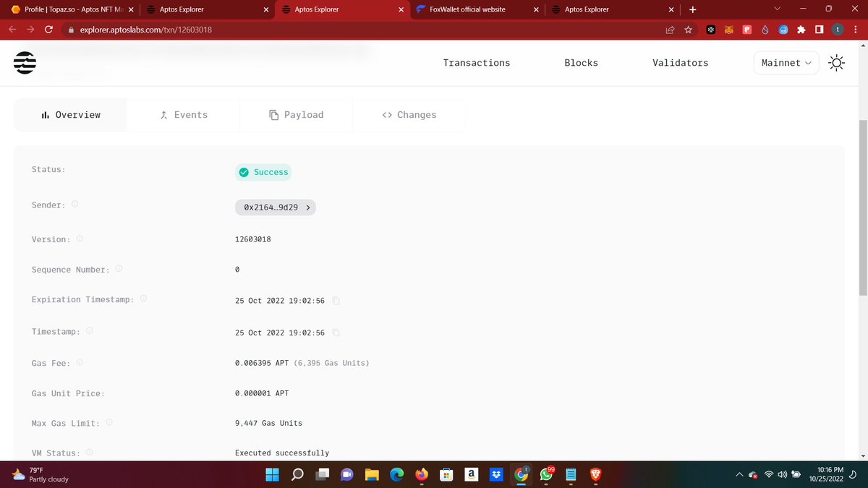868x488 pixels.
Task: Copy the Timestamp value
Action: [x=336, y=333]
